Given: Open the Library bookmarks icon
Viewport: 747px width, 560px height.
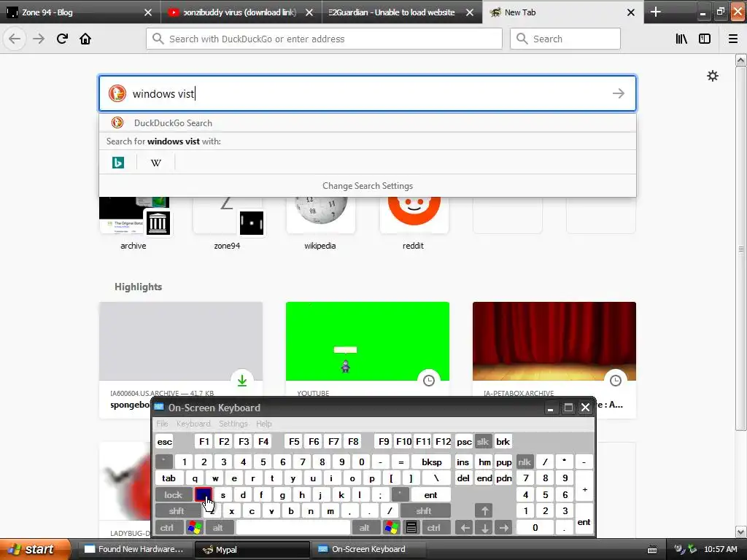Looking at the screenshot, I should pyautogui.click(x=681, y=39).
